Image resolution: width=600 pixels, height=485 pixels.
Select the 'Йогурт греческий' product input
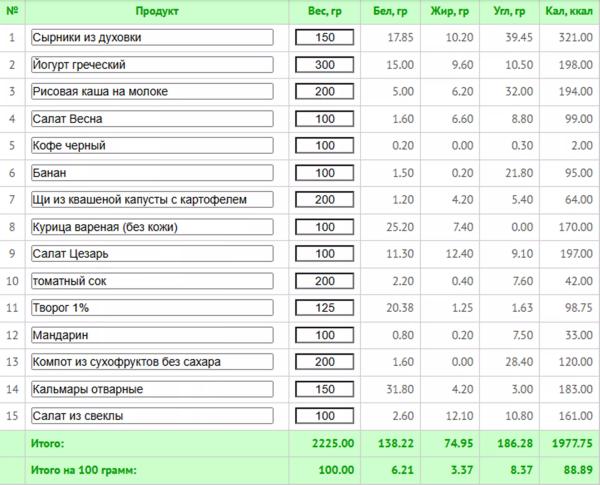(152, 65)
